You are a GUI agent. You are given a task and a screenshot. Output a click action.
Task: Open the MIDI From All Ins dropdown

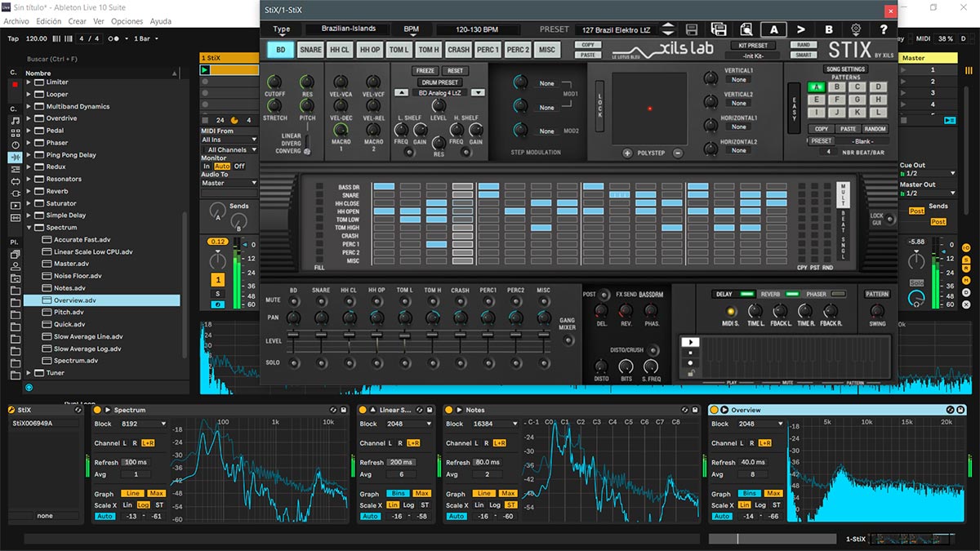click(229, 140)
